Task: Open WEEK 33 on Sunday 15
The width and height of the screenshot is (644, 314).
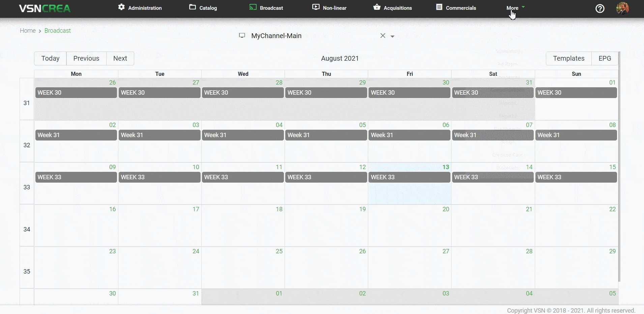Action: (x=576, y=177)
